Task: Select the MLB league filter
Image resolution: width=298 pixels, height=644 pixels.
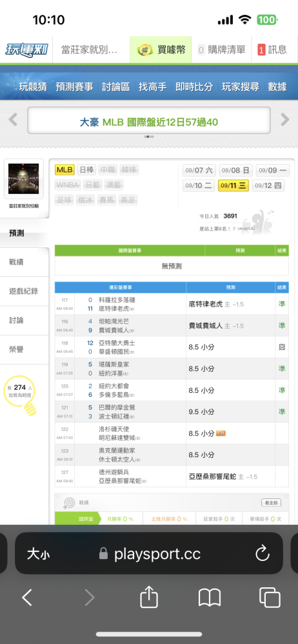Action: pyautogui.click(x=65, y=169)
